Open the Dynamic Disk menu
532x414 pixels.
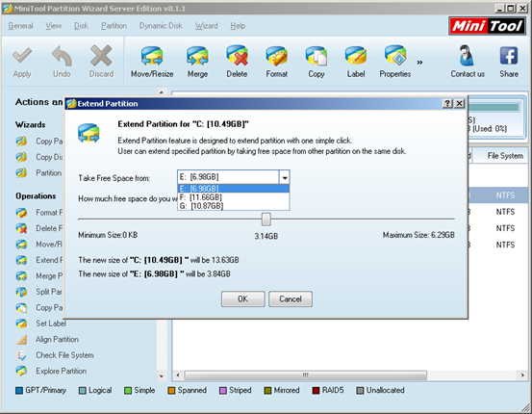[x=161, y=26]
